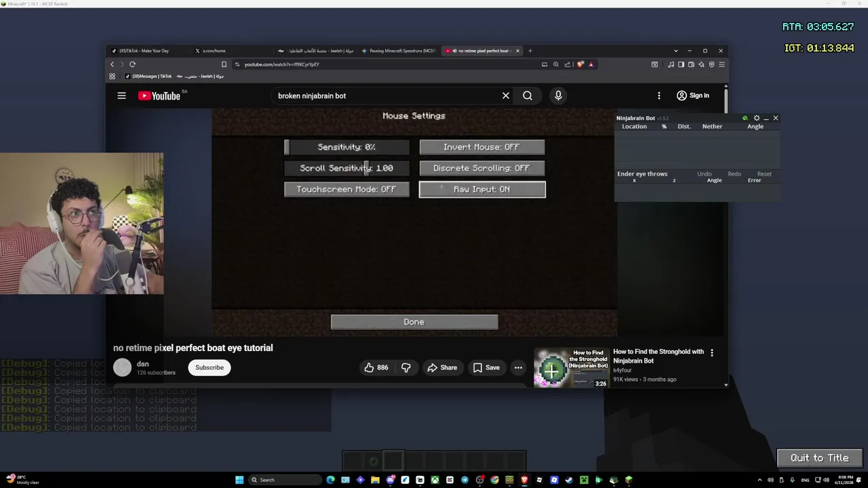Screen dimensions: 868x488
Task: Click the Share button
Action: point(441,367)
